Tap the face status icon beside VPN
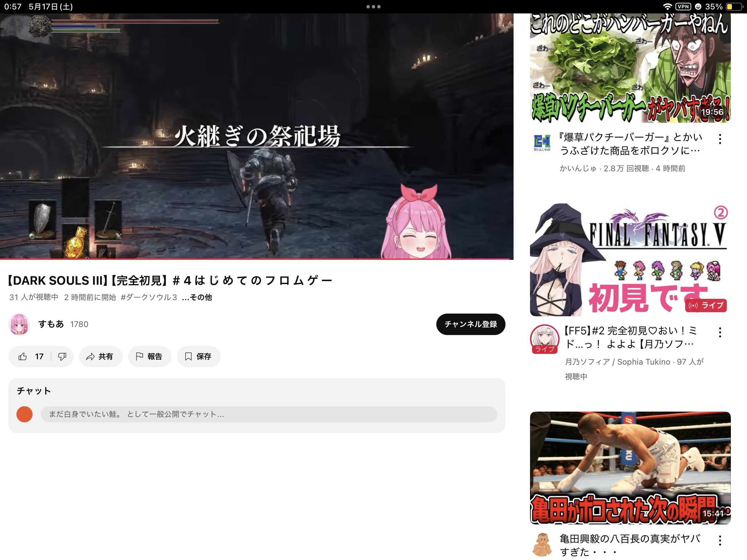 [698, 7]
